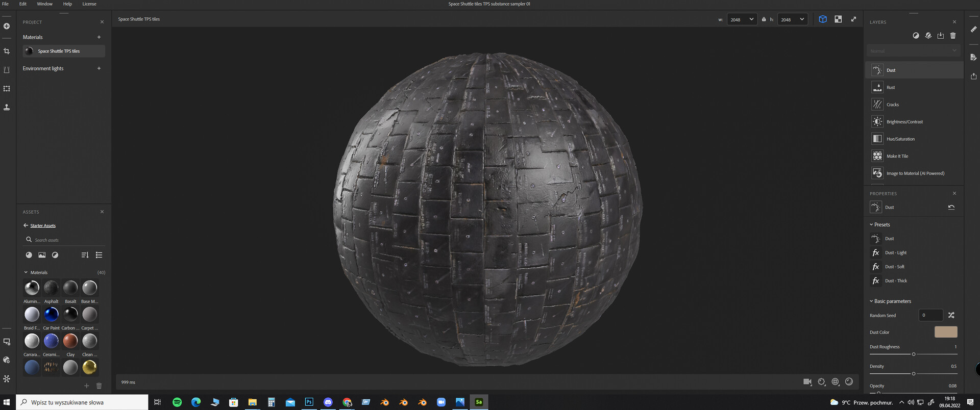Open the camera settings icon in viewport
The image size is (980, 410).
point(807,382)
